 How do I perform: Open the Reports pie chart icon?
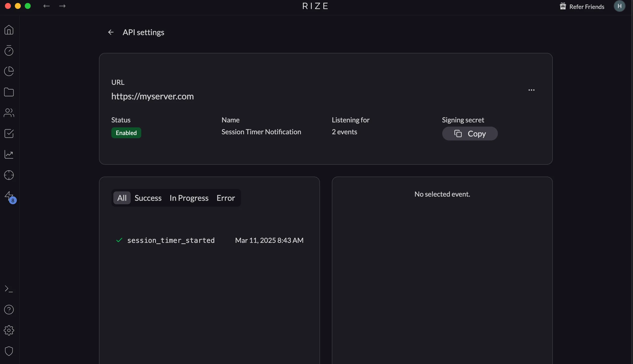[x=9, y=71]
